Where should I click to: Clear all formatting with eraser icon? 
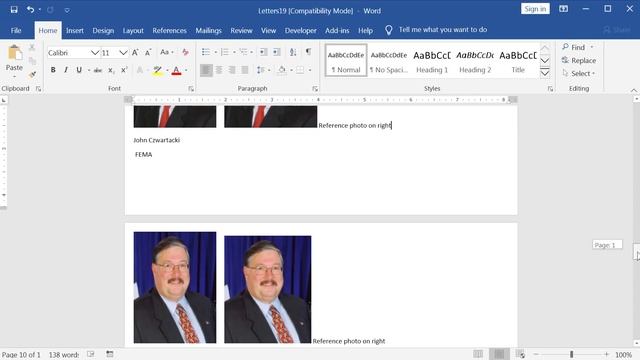point(185,52)
